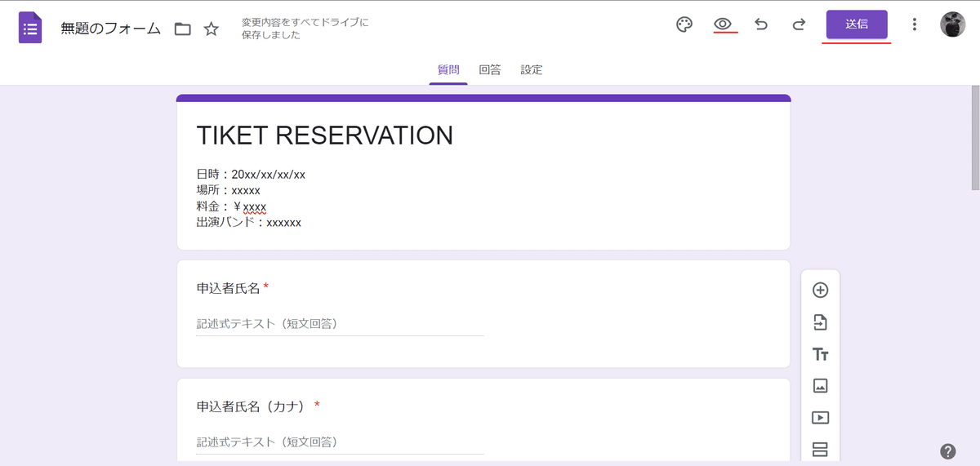Star the form 無題のフォーム
The width and height of the screenshot is (980, 466).
[x=212, y=29]
